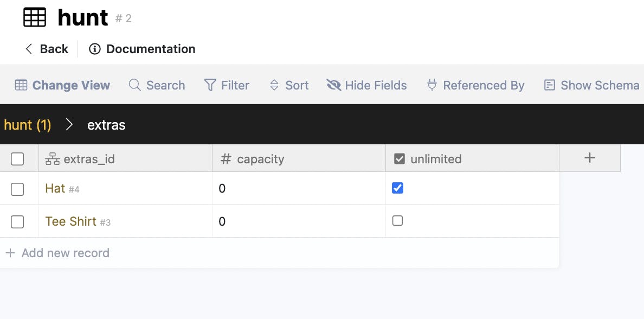Toggle the select-all rows header checkbox
Viewport: 644px width, 319px height.
click(17, 159)
